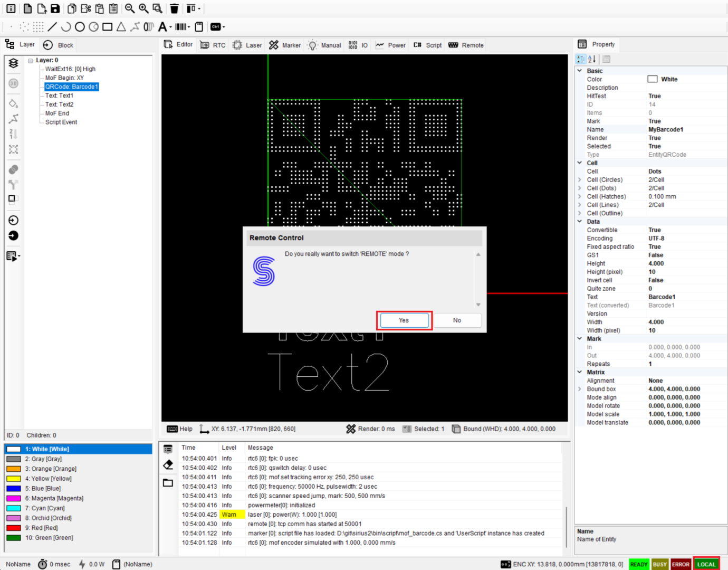
Task: Open the Marker tab
Action: (x=285, y=45)
